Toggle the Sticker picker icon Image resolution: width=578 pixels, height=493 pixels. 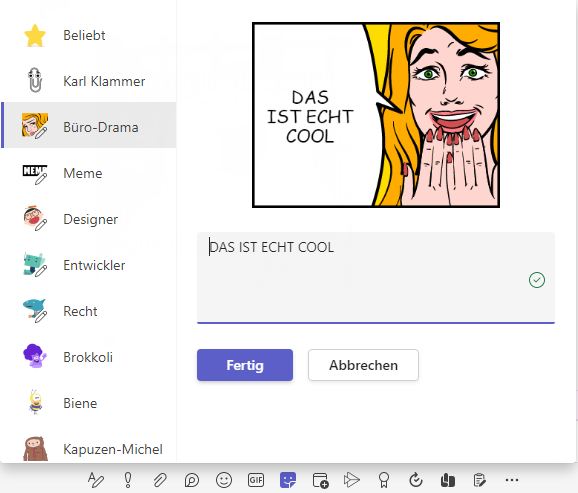point(288,480)
